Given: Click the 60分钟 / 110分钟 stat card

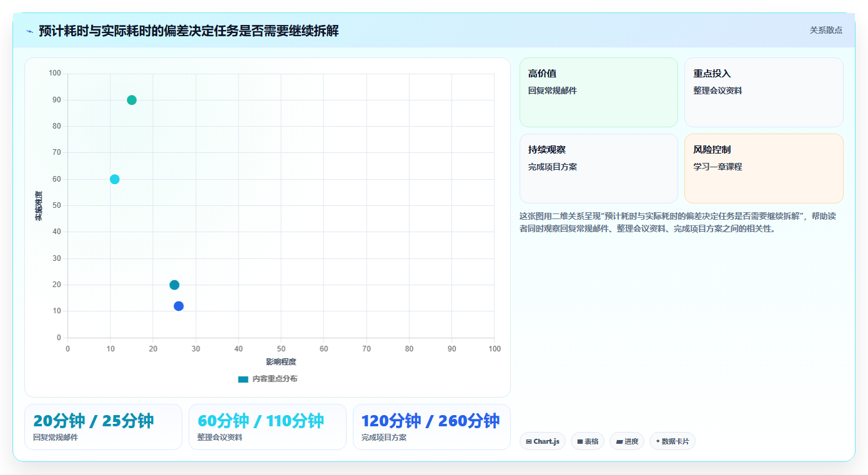Looking at the screenshot, I should [267, 427].
